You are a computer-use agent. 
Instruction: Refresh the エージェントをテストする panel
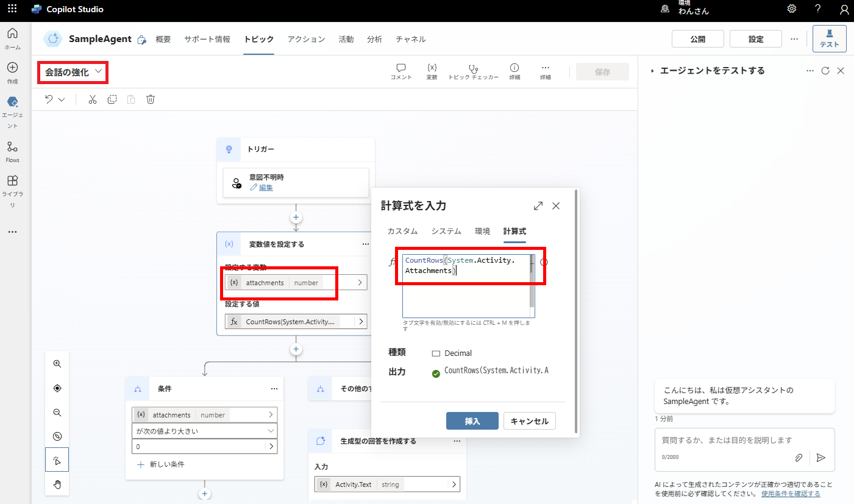coord(826,70)
